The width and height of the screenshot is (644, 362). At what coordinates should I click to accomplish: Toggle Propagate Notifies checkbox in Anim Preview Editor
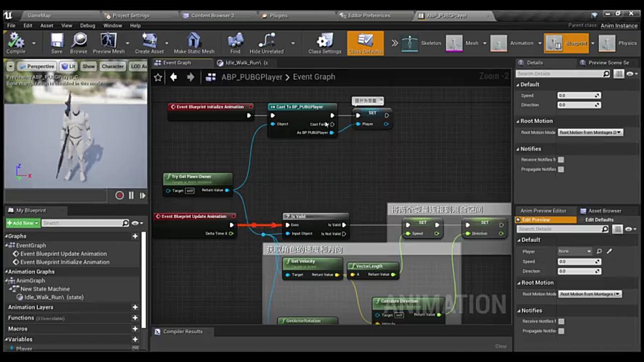(x=561, y=331)
